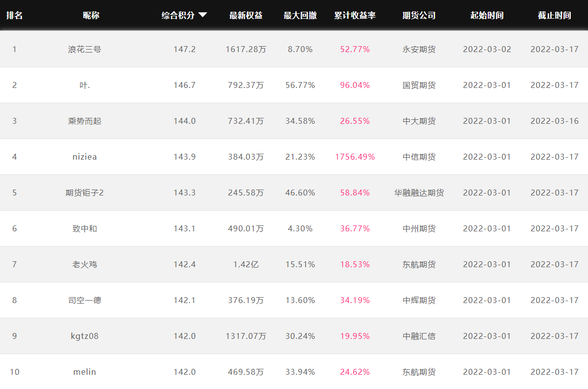This screenshot has height=389, width=588.
Task: Click the 昵称 column header
Action: [x=91, y=15]
